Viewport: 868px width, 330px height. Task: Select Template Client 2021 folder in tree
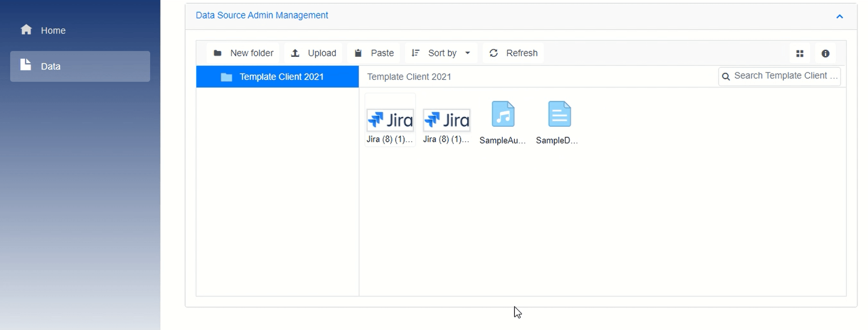[x=278, y=77]
